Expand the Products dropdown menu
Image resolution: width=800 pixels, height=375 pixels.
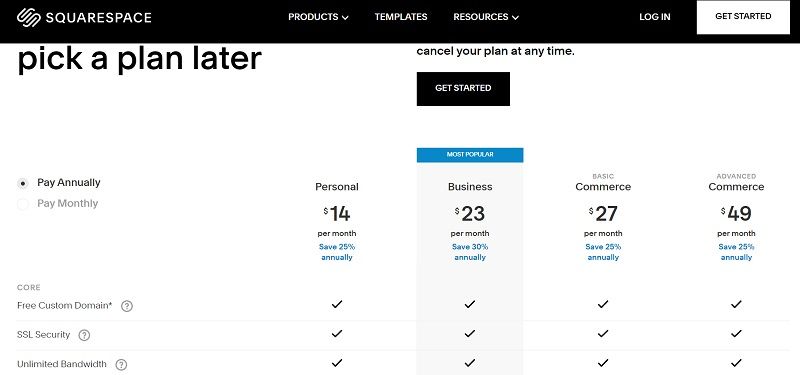coord(318,17)
